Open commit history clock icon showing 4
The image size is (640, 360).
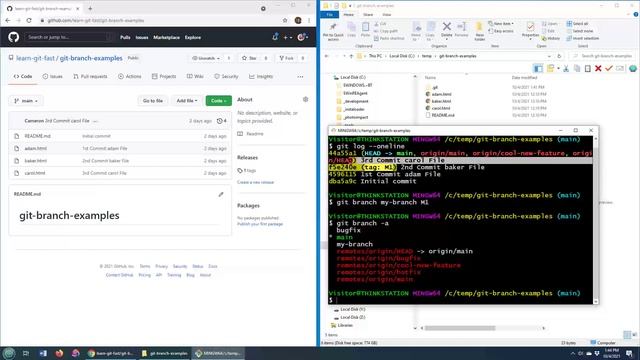[222, 121]
